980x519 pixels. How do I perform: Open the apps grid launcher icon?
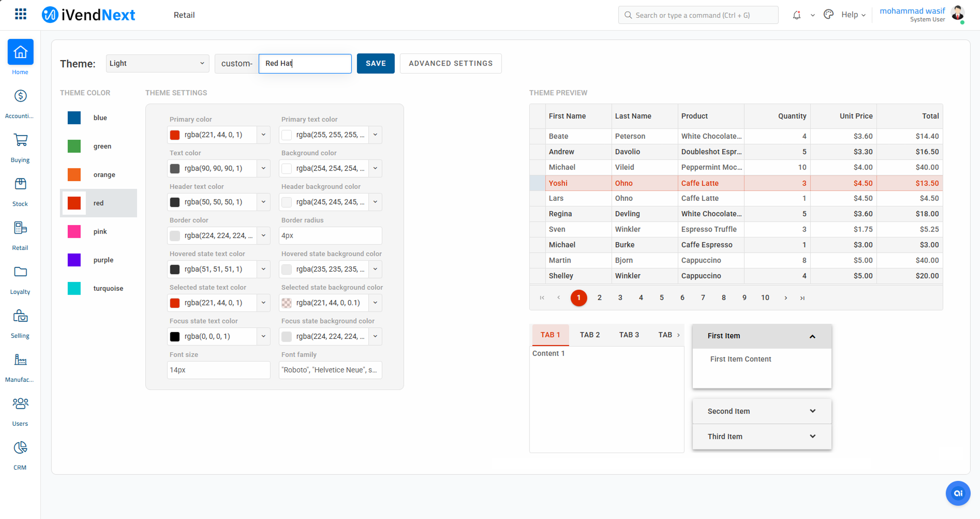pyautogui.click(x=20, y=15)
